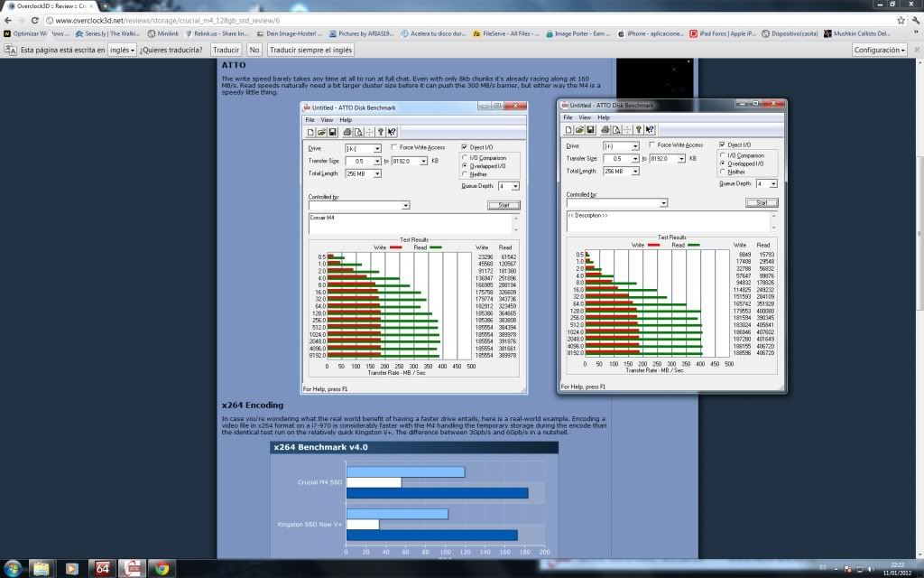Open the red 64 taskbar application

coord(102,569)
